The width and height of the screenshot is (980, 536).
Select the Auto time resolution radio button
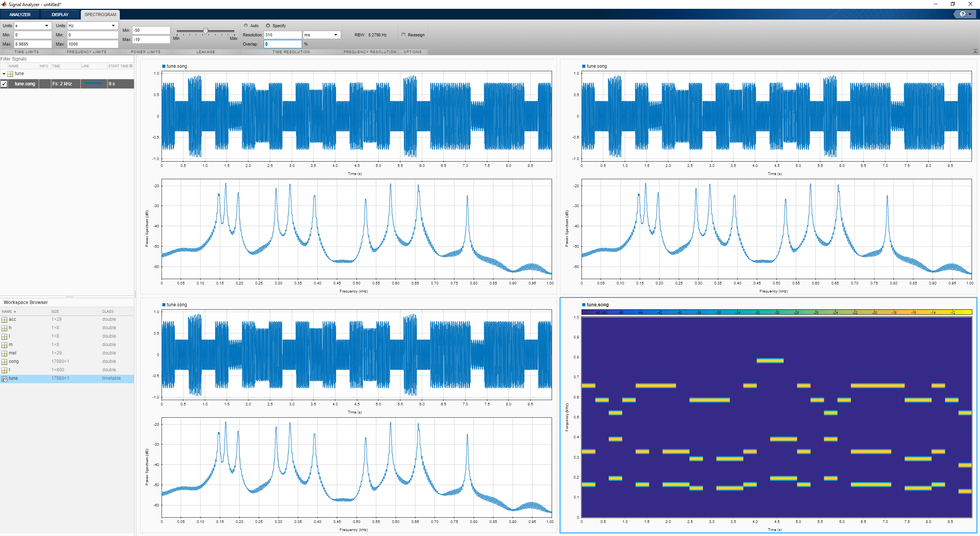tap(246, 26)
